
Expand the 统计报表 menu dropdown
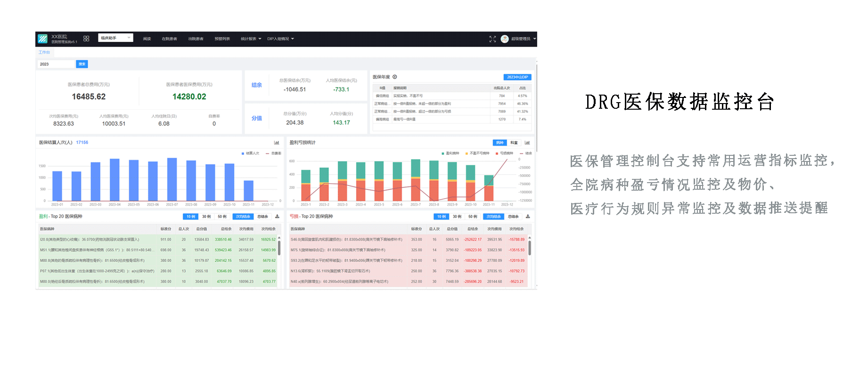coord(251,39)
